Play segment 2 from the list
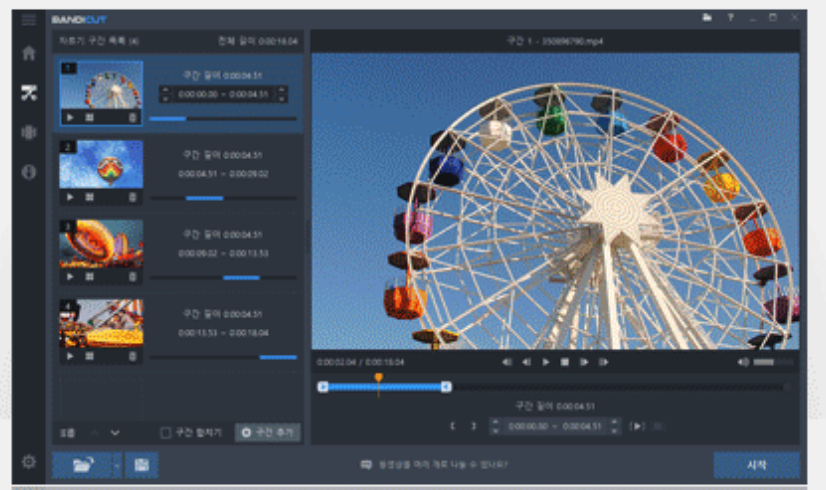Image resolution: width=826 pixels, height=490 pixels. (70, 197)
